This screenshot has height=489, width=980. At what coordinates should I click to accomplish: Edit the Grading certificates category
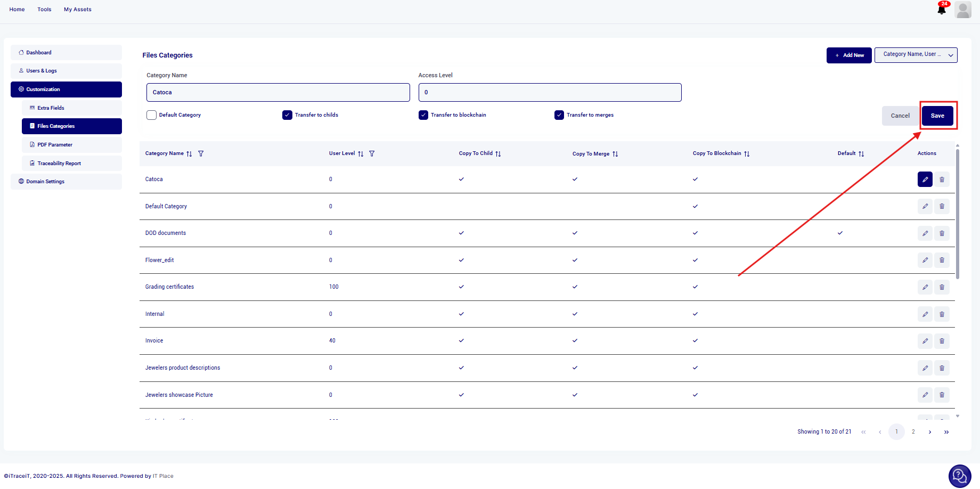coord(925,287)
